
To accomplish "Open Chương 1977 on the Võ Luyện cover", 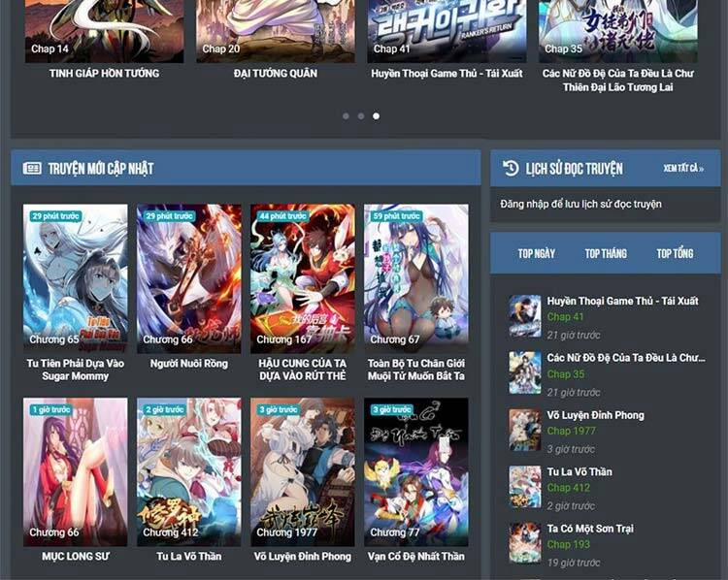I will tap(286, 532).
